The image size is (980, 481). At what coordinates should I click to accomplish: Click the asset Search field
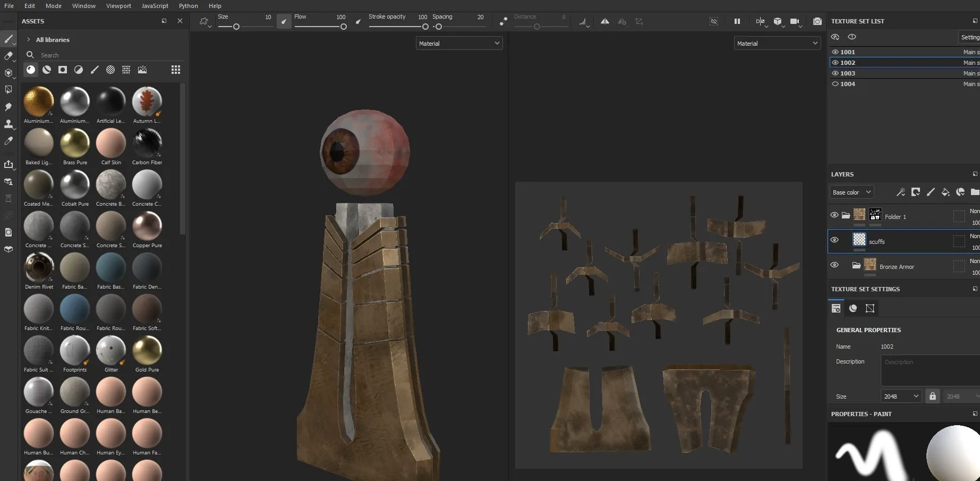click(104, 55)
